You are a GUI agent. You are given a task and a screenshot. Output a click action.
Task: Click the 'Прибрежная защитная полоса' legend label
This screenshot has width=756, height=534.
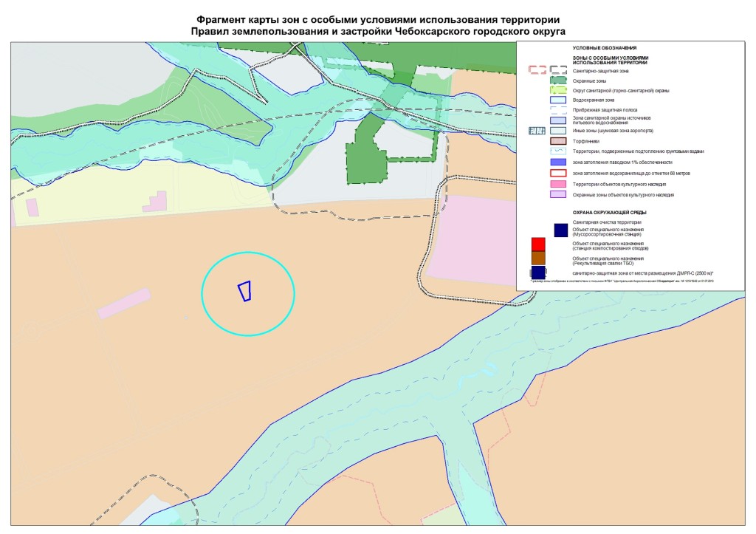605,110
